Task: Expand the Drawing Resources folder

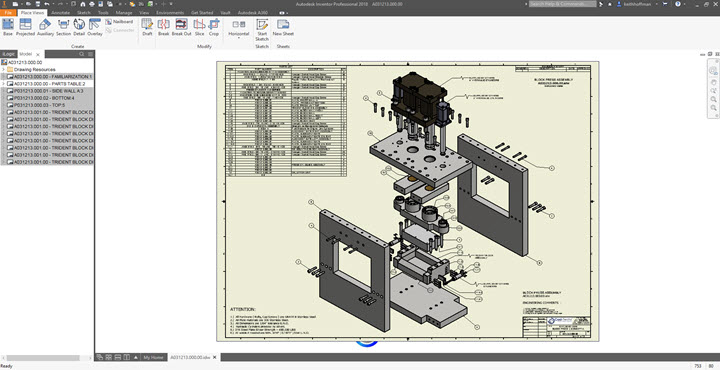Action: (3, 69)
